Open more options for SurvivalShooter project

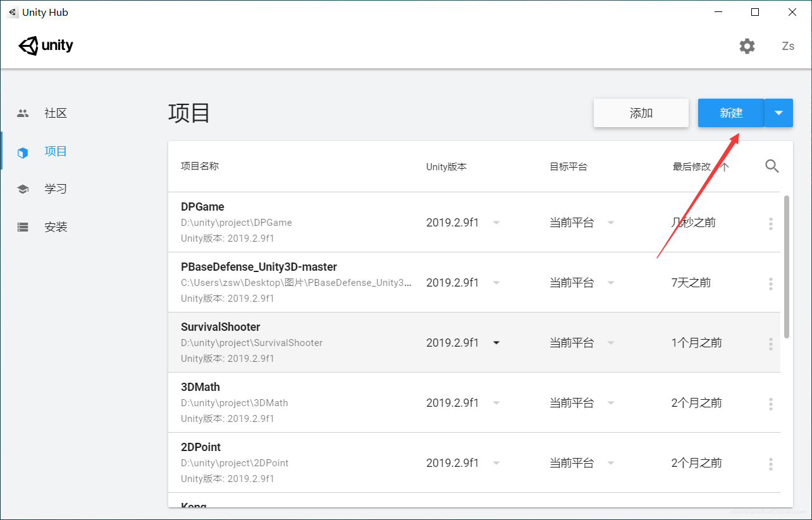click(x=770, y=344)
